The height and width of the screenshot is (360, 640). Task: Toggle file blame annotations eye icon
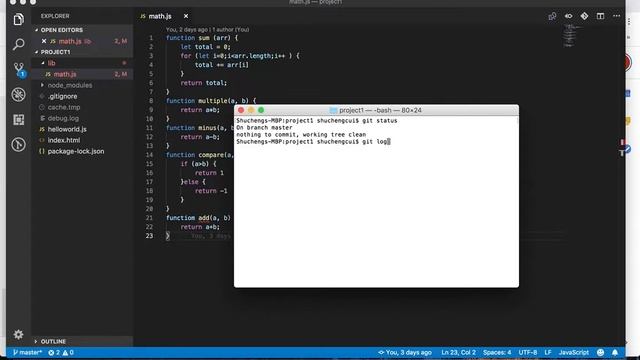[x=569, y=16]
